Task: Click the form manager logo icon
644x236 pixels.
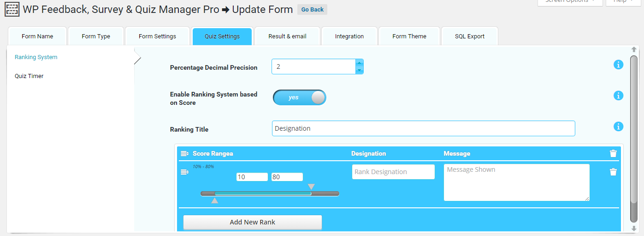Action: [x=12, y=9]
